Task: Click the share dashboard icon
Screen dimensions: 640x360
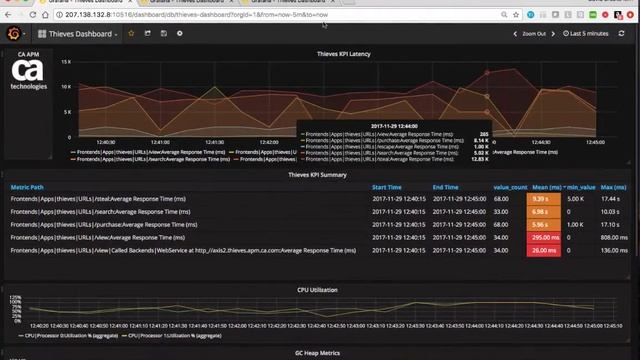Action: pyautogui.click(x=147, y=33)
